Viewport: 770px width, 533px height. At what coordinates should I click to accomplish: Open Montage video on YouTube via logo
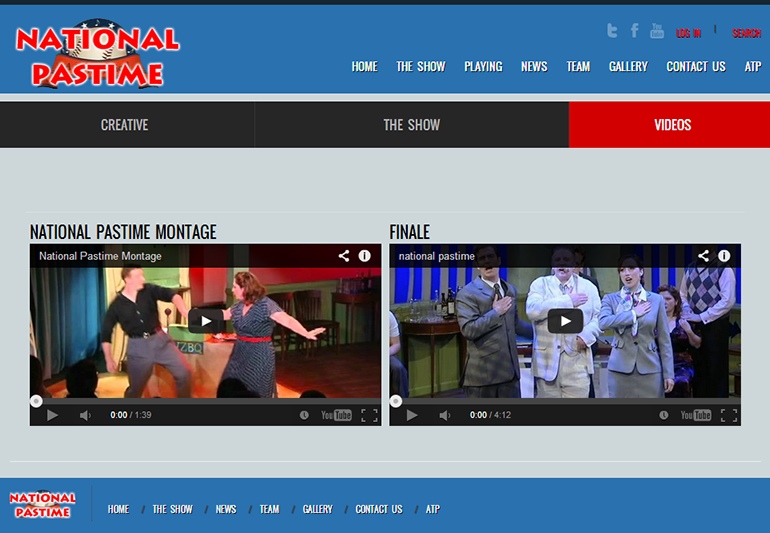click(336, 416)
